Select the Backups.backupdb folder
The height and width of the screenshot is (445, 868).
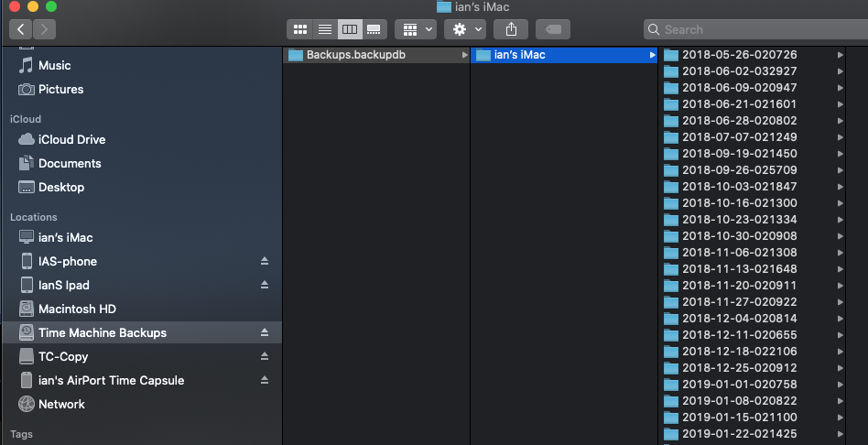tap(376, 55)
